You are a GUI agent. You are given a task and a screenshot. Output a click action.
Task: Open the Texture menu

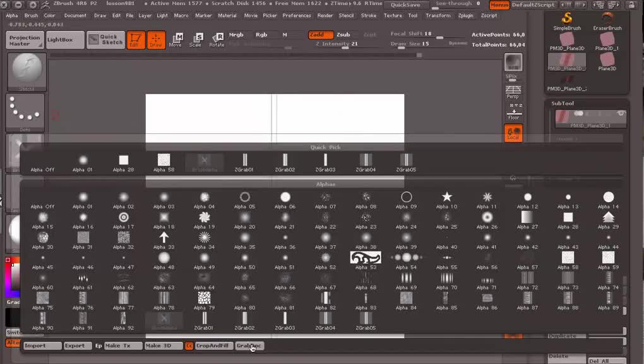(x=393, y=16)
